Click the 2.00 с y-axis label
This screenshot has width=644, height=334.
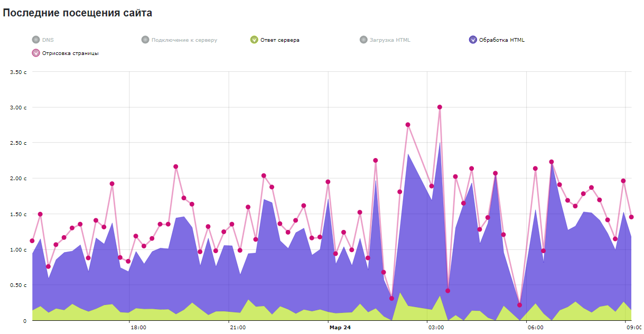(18, 179)
